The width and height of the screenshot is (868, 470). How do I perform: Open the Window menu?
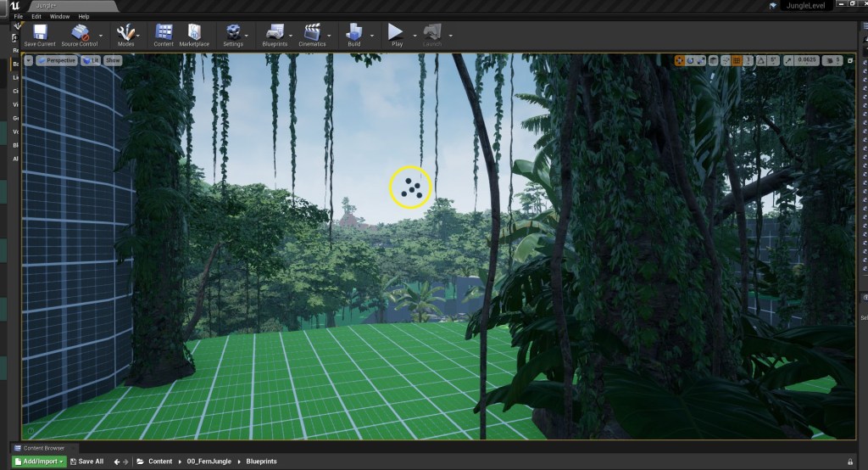coord(59,16)
